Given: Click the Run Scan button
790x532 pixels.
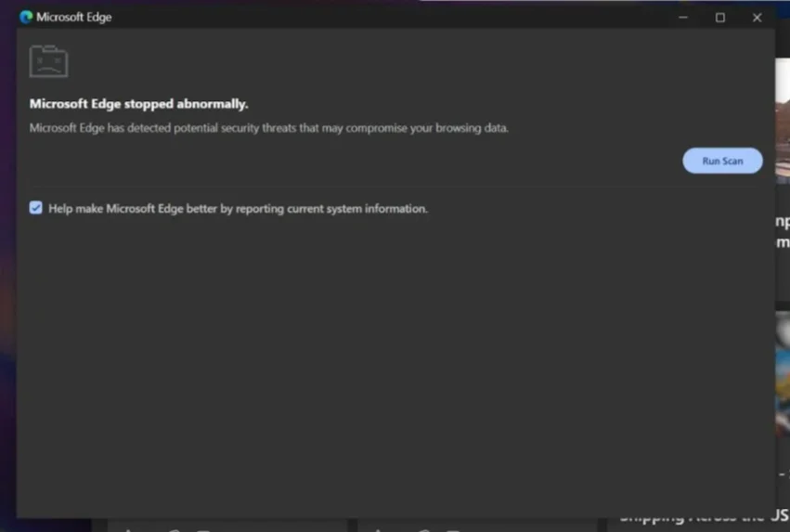Looking at the screenshot, I should click(x=722, y=161).
